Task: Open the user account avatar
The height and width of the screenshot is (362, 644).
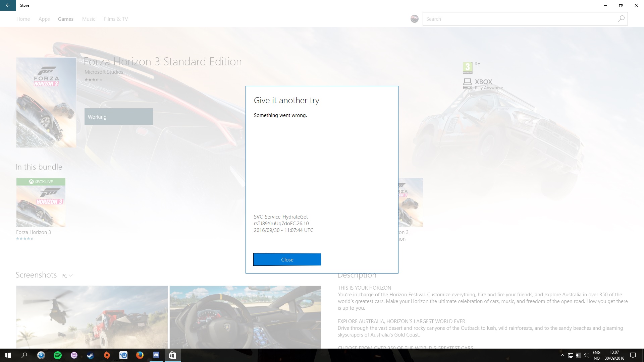Action: pos(415,19)
